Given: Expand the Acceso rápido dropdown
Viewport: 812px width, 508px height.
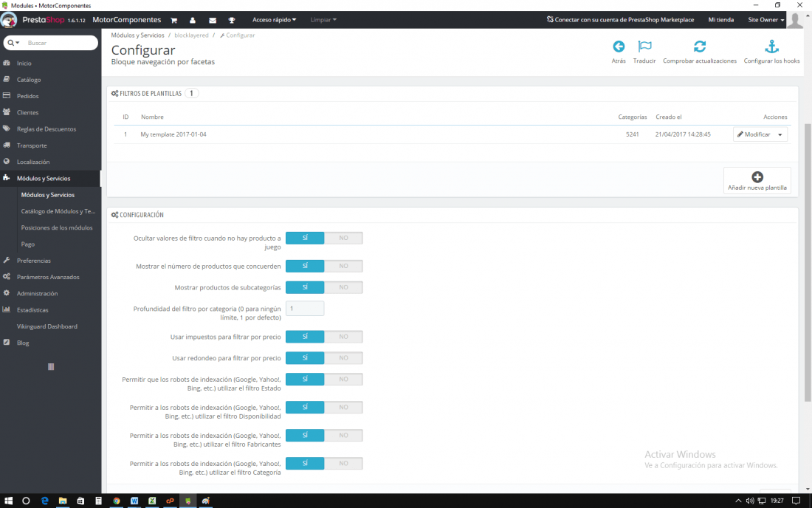Looking at the screenshot, I should pyautogui.click(x=274, y=20).
